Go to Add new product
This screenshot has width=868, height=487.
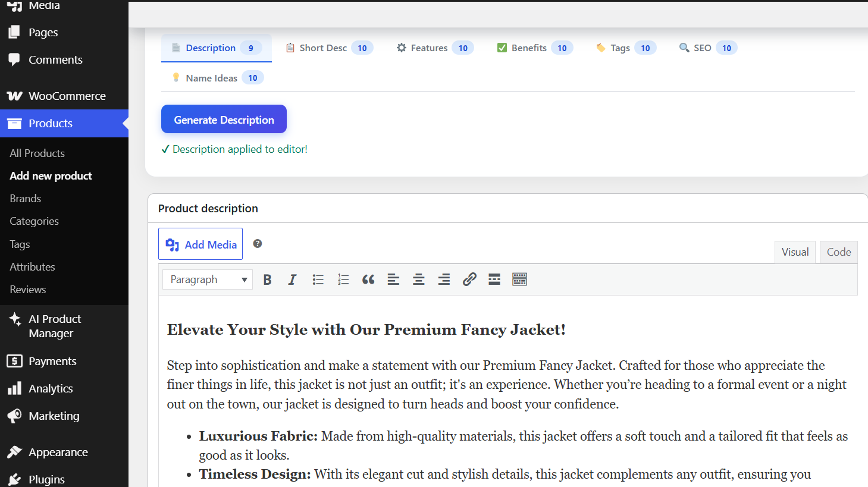[x=51, y=175]
